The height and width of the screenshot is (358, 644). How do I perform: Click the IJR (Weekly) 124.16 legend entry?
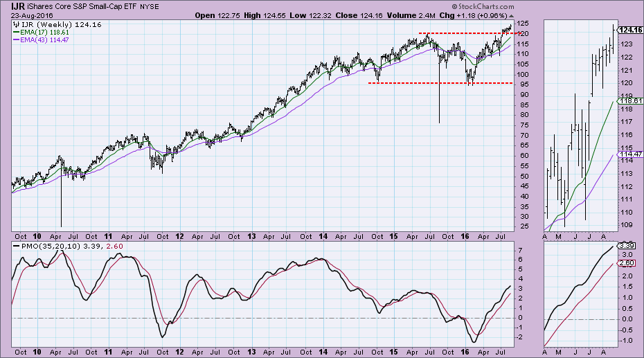61,25
